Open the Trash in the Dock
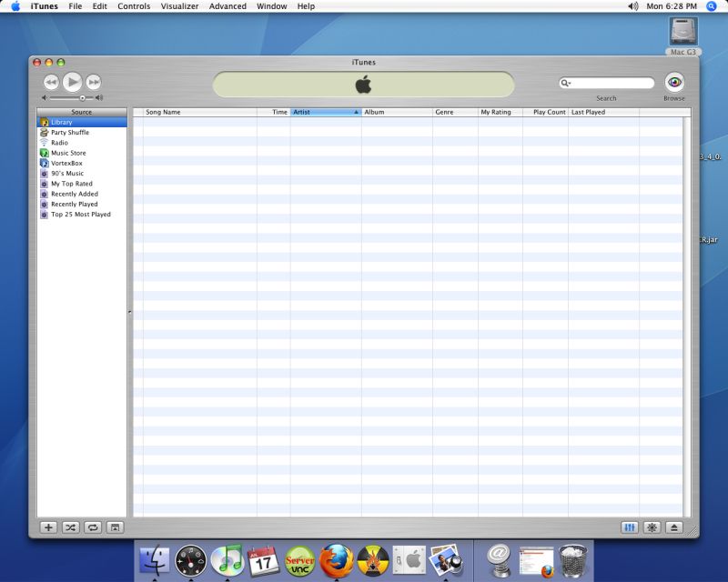 click(x=573, y=561)
